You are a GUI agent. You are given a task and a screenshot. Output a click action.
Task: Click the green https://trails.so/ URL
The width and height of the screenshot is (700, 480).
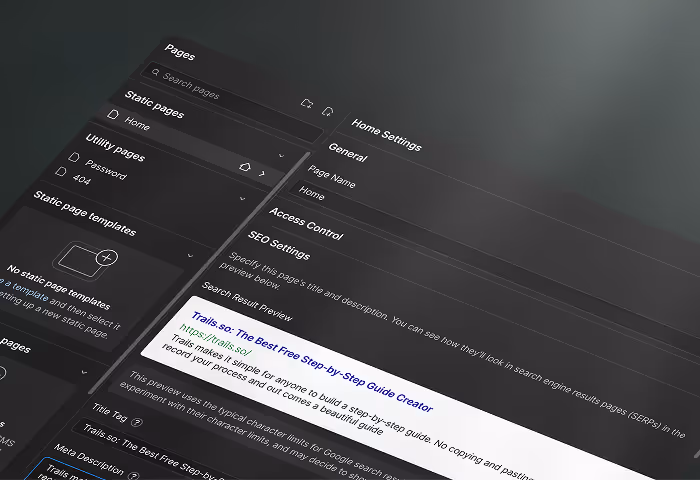point(216,340)
